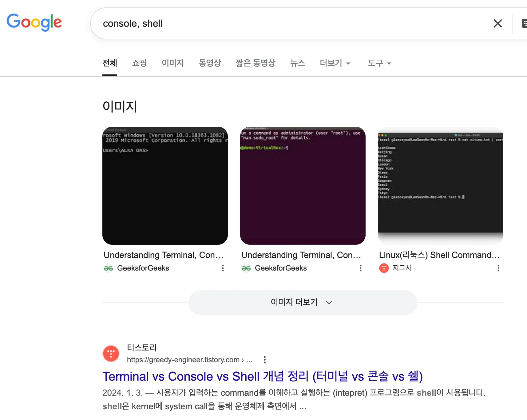Select the 전체 tab

coord(110,63)
